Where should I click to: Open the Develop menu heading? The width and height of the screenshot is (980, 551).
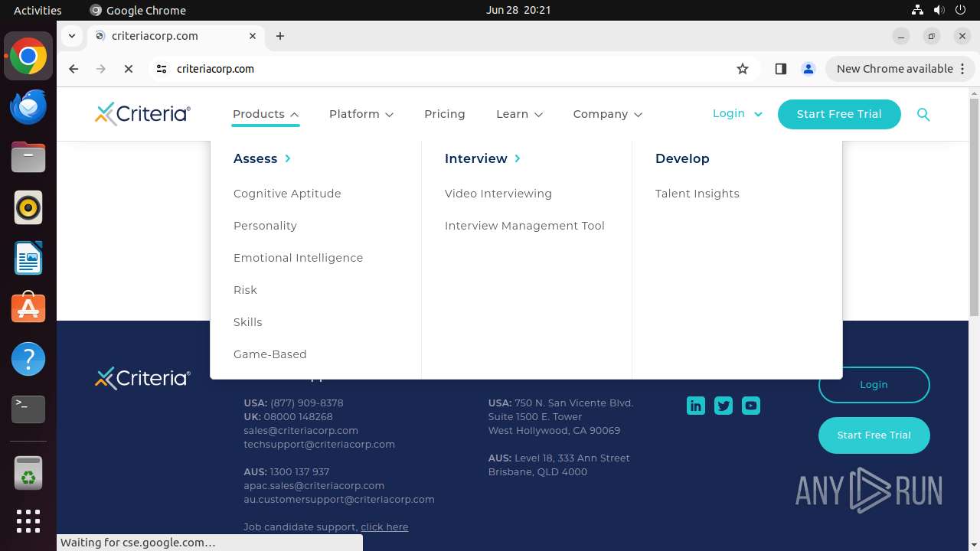pos(682,158)
